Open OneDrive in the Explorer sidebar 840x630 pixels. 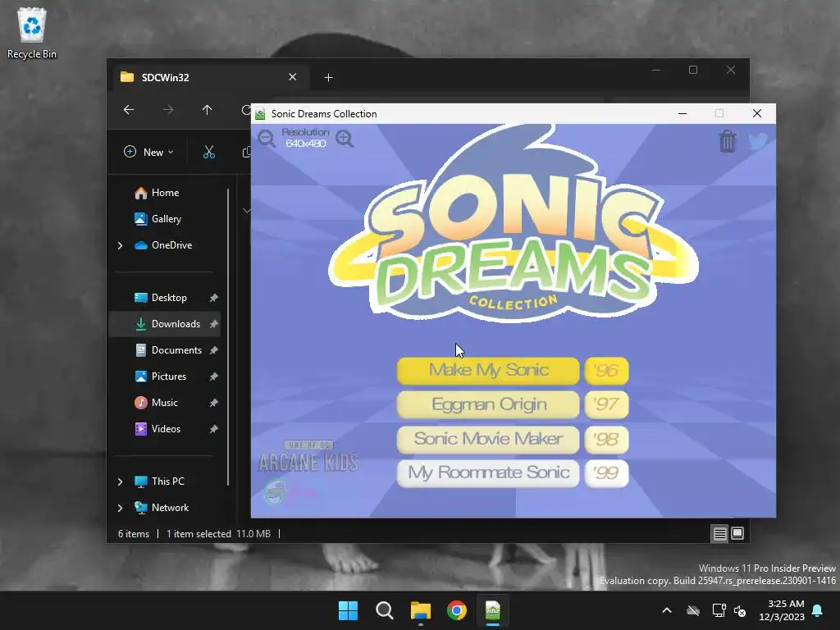[x=163, y=244]
